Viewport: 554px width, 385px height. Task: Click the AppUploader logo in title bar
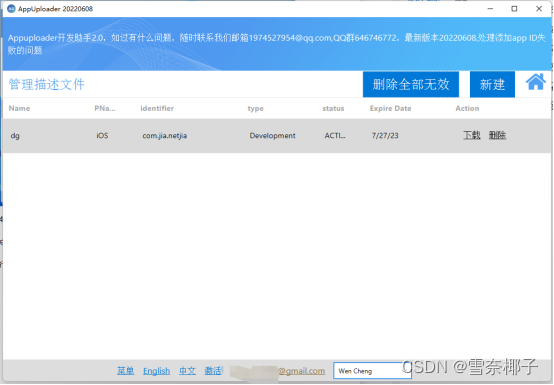pos(11,8)
